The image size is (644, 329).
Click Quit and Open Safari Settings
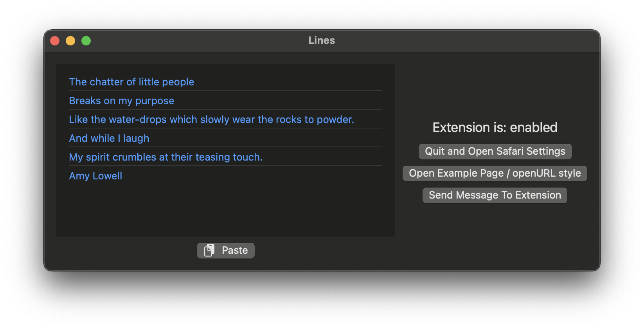(x=495, y=152)
